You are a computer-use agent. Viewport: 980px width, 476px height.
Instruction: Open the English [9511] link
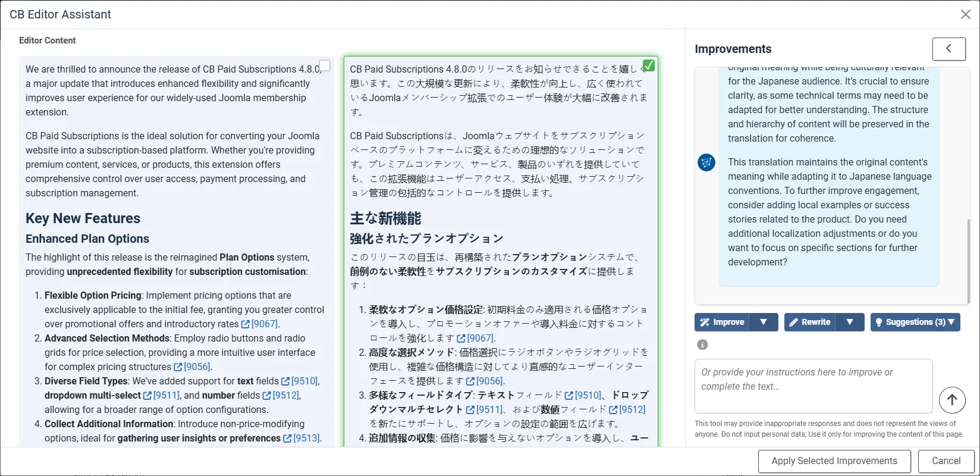tap(161, 395)
